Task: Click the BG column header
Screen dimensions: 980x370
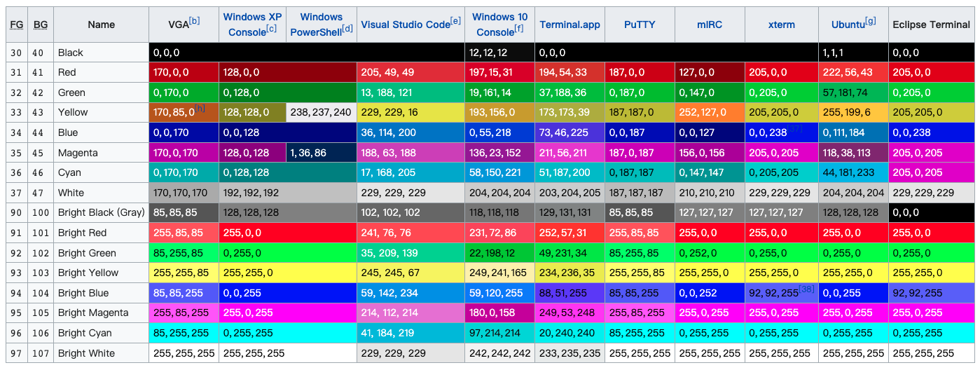Action: [41, 25]
